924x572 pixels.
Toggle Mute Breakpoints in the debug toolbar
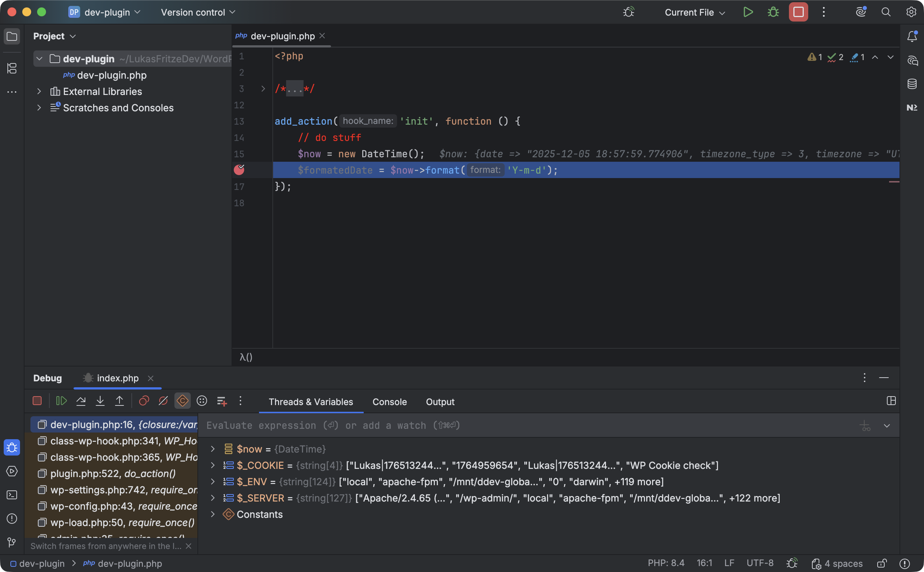tap(163, 401)
